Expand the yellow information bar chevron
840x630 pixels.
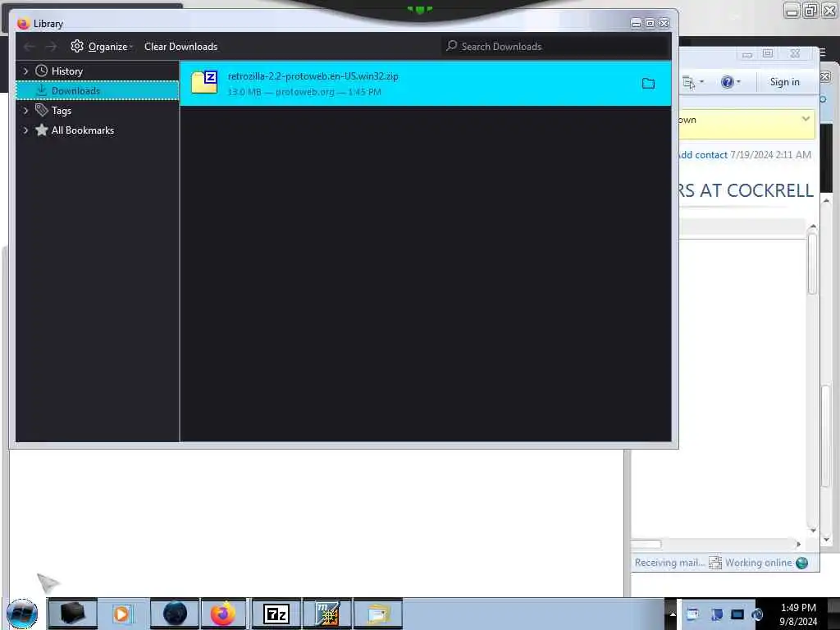coord(806,119)
